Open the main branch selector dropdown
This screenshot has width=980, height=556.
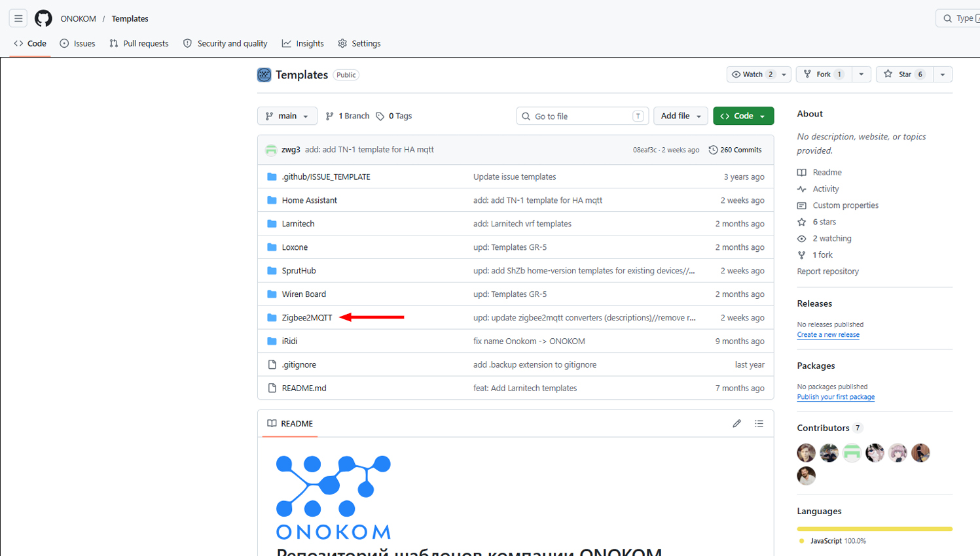click(287, 116)
